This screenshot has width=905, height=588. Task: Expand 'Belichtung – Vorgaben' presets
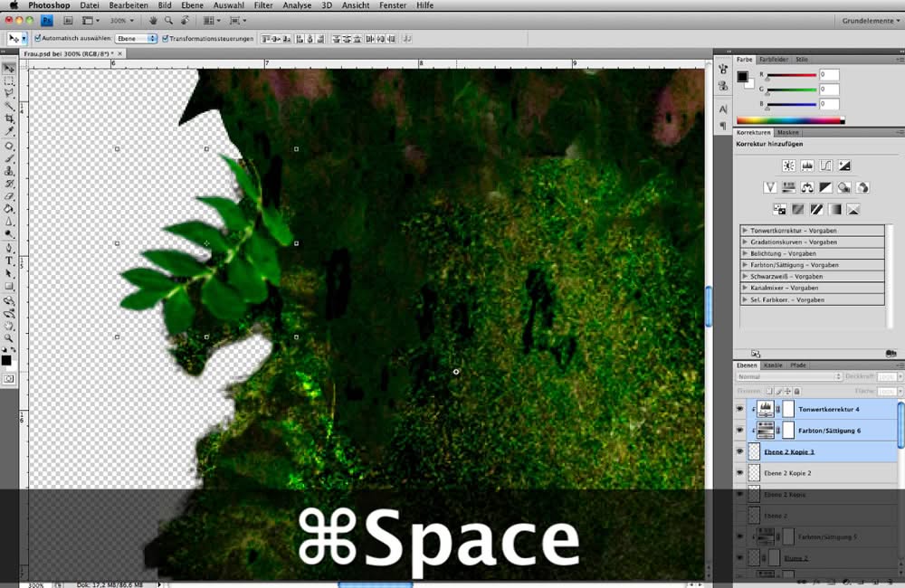point(745,253)
